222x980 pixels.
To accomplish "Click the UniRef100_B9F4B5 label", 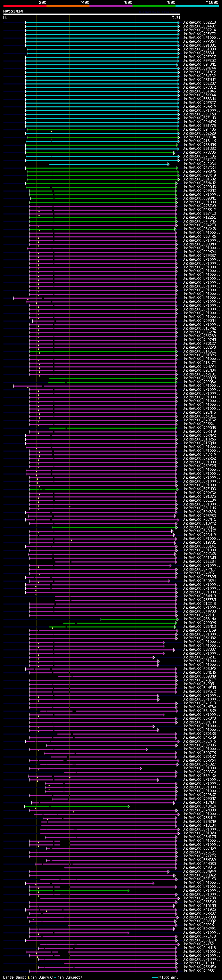I will [199, 129].
